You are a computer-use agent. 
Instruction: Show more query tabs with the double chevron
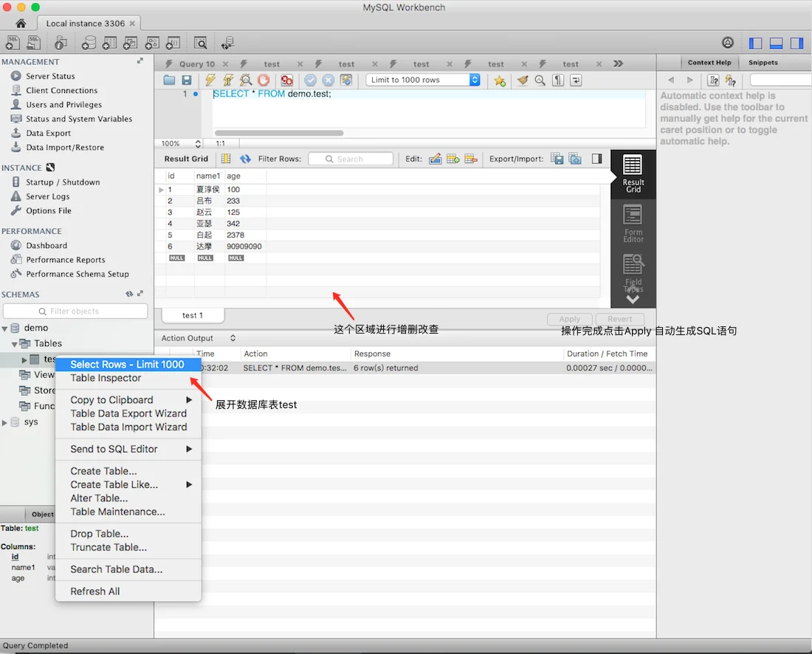click(619, 63)
